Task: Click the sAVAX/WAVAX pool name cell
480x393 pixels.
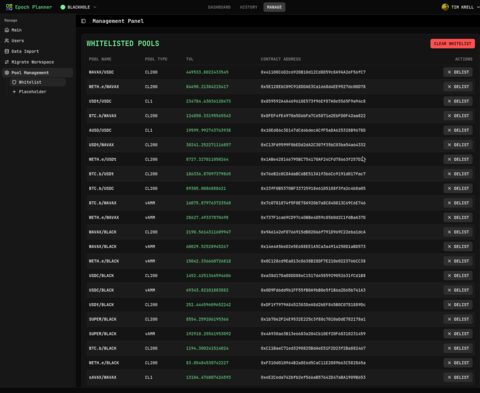Action: 103,377
